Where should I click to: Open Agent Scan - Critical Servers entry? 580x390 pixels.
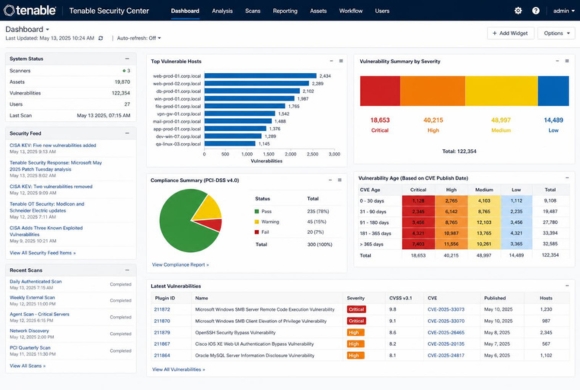click(39, 314)
